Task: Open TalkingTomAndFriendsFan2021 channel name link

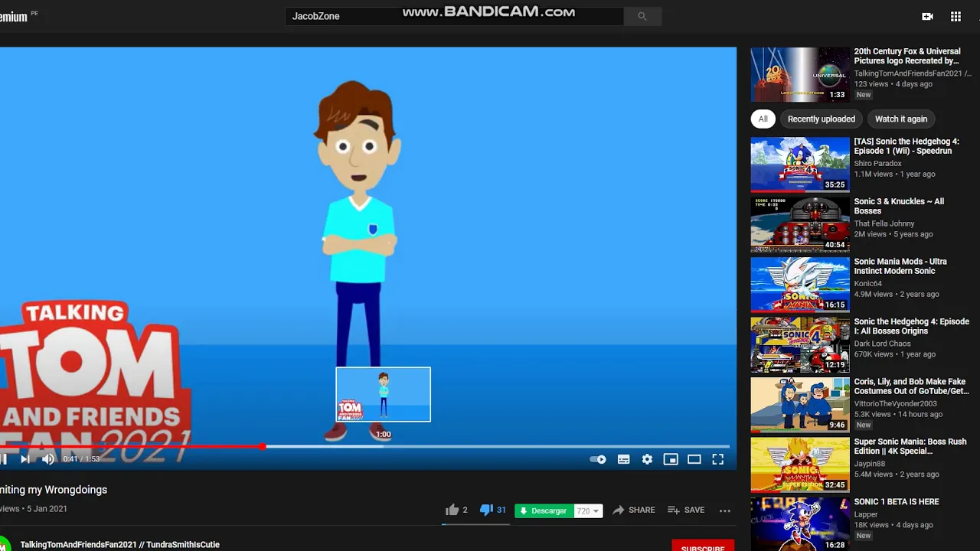Action: 120,545
